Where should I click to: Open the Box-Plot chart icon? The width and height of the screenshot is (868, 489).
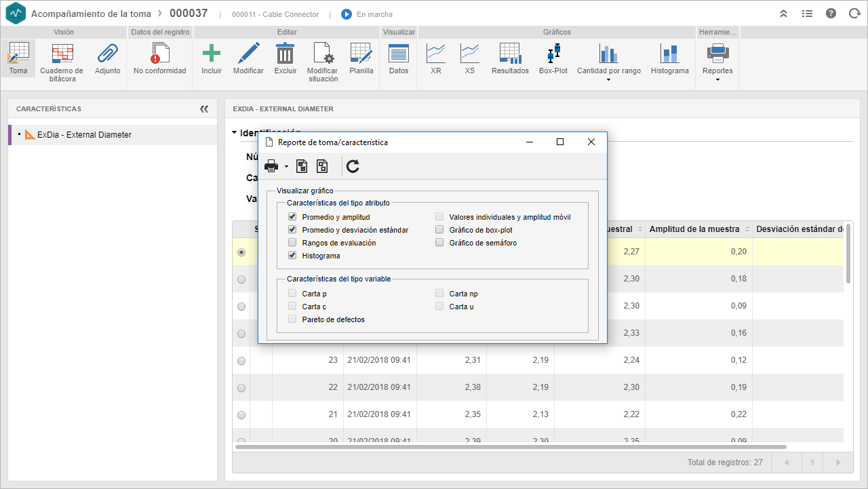tap(553, 54)
